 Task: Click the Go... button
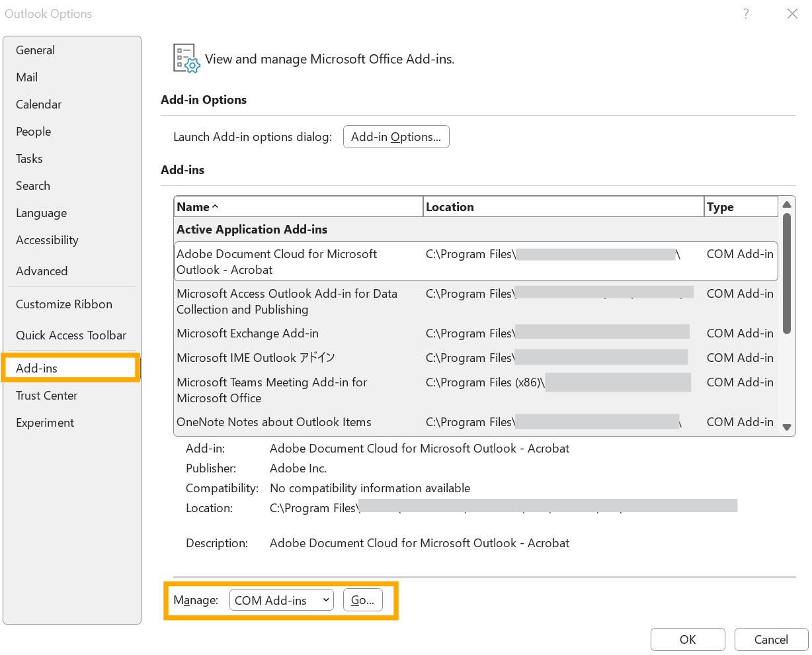coord(362,600)
